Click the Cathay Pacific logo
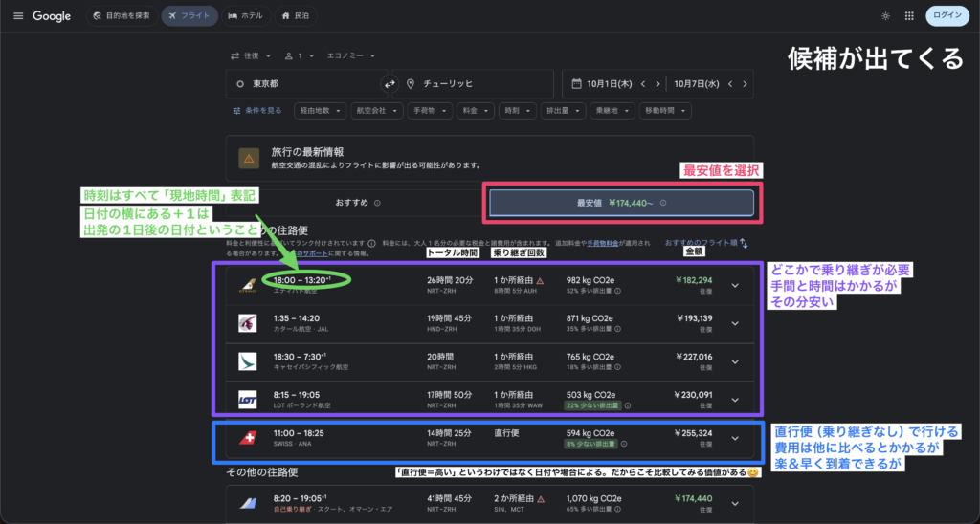 (x=248, y=361)
